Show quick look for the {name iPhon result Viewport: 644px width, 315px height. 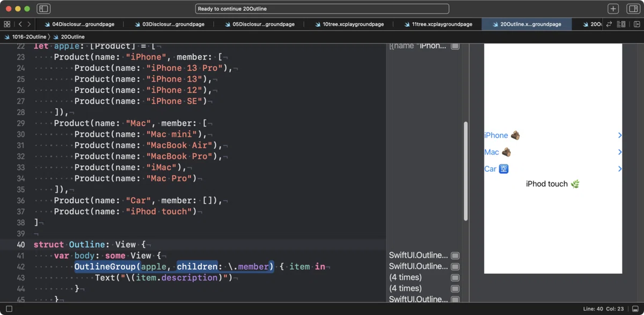[x=455, y=46]
